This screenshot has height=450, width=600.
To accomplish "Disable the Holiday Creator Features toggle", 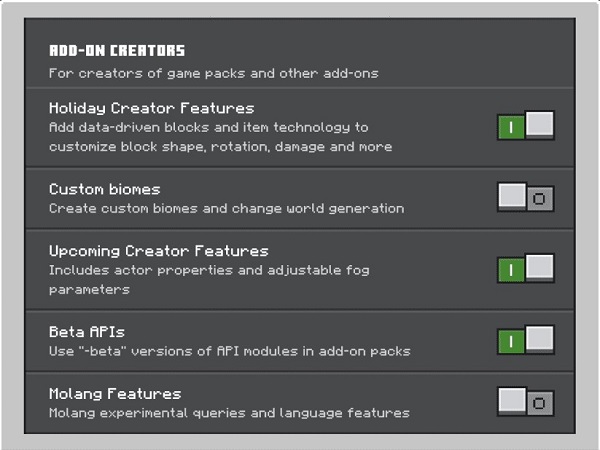I will (x=525, y=126).
